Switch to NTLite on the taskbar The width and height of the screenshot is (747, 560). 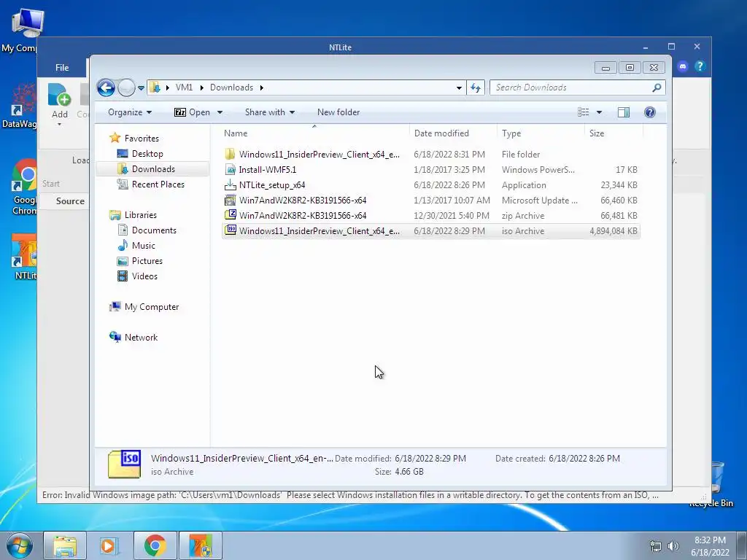(200, 545)
